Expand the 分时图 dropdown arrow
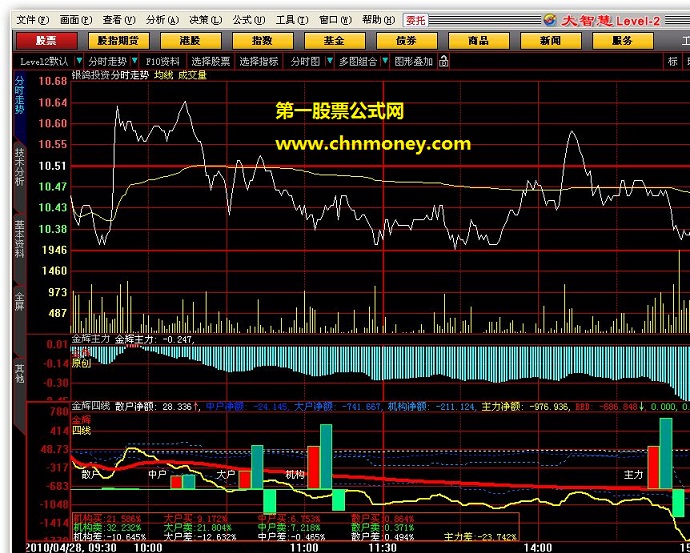Screen dimensions: 690x553 point(330,61)
